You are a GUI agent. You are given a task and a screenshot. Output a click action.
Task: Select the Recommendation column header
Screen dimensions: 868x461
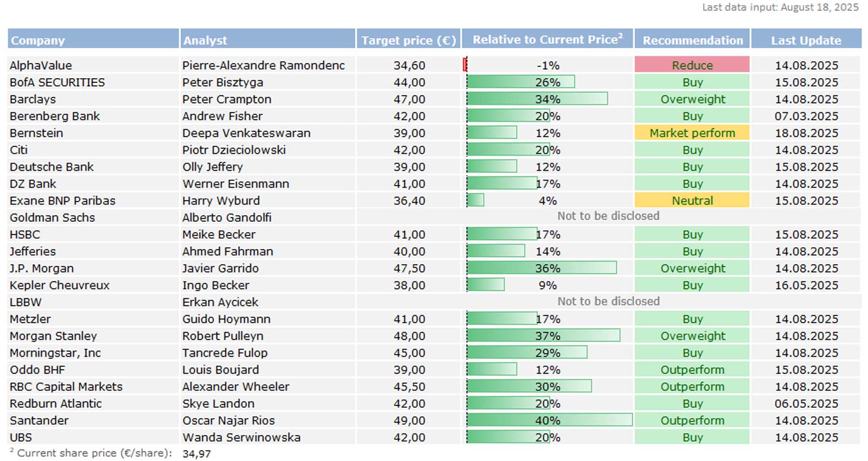point(693,40)
